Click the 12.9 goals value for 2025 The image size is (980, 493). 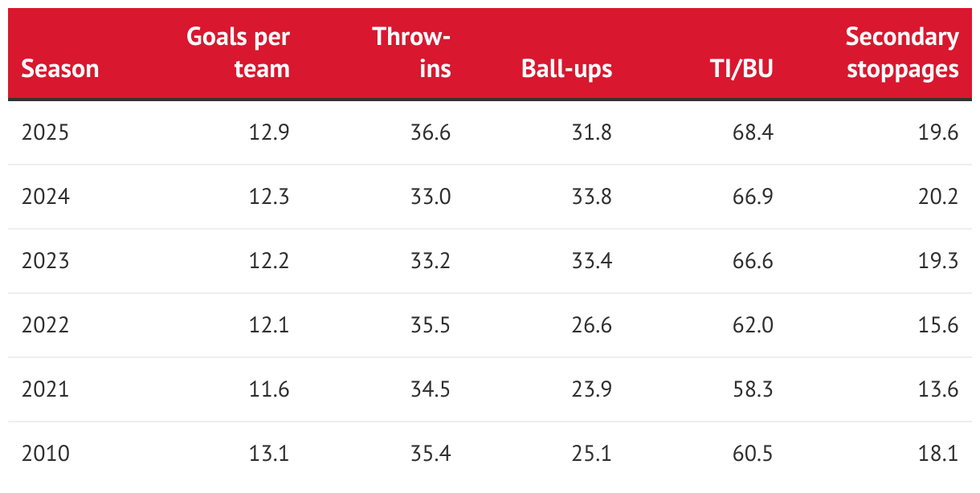click(269, 132)
